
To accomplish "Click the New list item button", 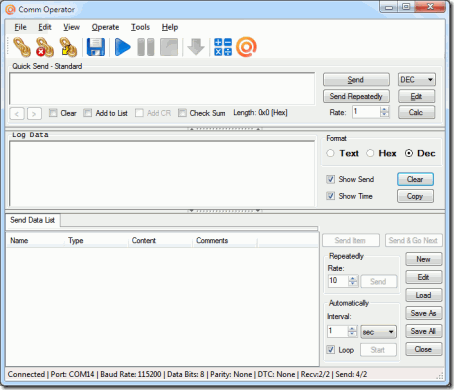I will (424, 259).
